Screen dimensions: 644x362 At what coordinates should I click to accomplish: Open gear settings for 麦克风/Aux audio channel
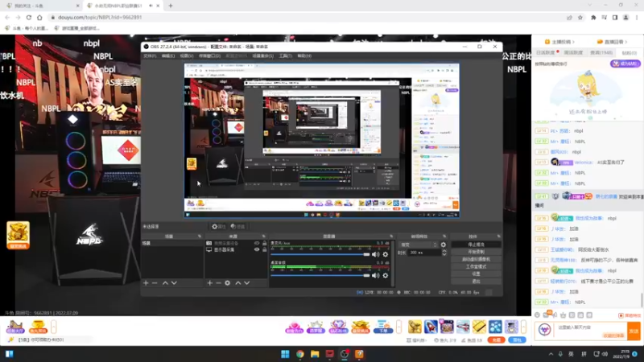click(386, 254)
